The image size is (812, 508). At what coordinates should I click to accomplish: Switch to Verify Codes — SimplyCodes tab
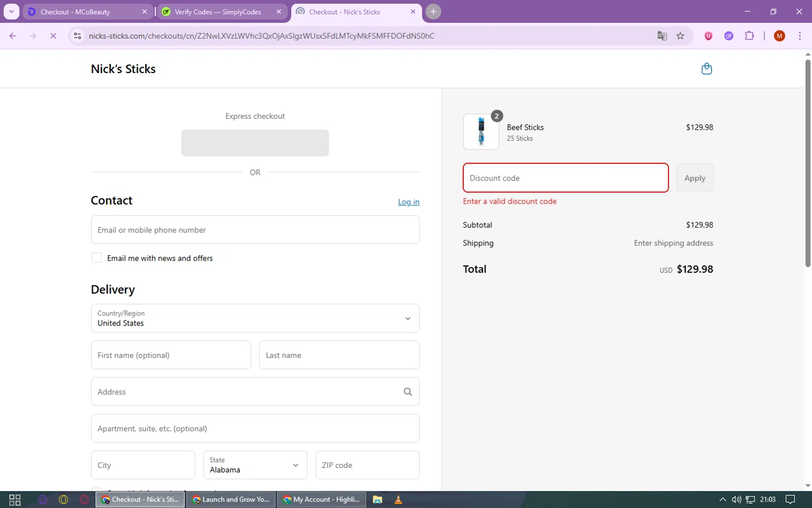(222, 11)
